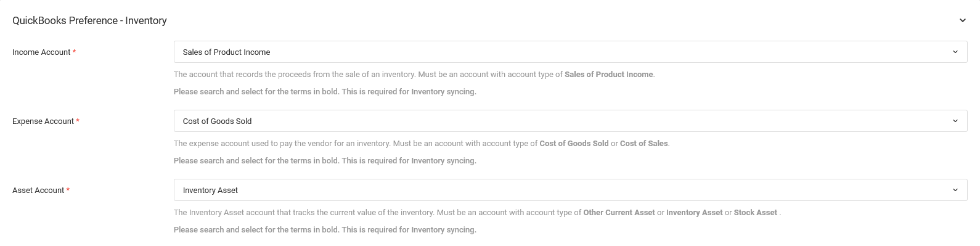Click the QuickBooks Preference - Inventory heading
980x246 pixels.
click(x=89, y=20)
